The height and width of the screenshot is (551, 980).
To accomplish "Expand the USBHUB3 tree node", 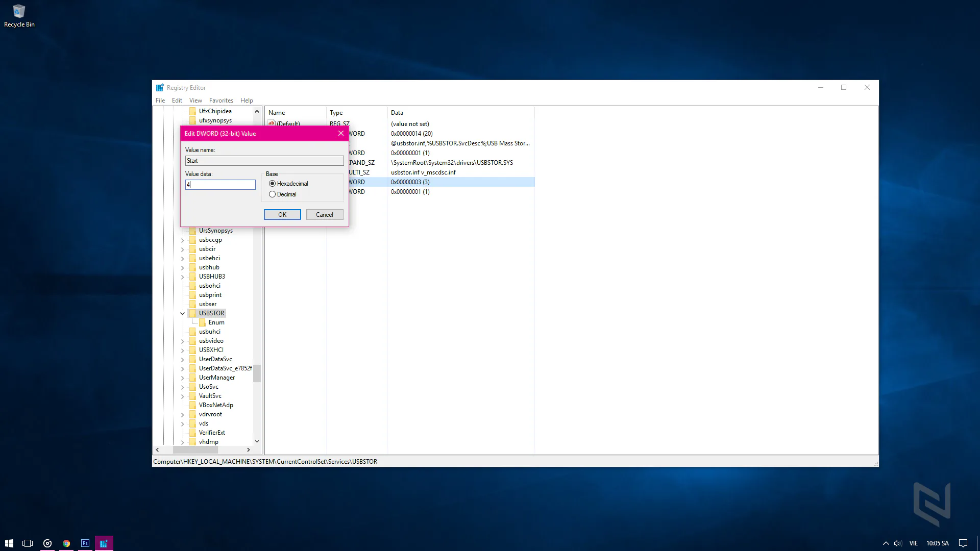I will (x=182, y=277).
